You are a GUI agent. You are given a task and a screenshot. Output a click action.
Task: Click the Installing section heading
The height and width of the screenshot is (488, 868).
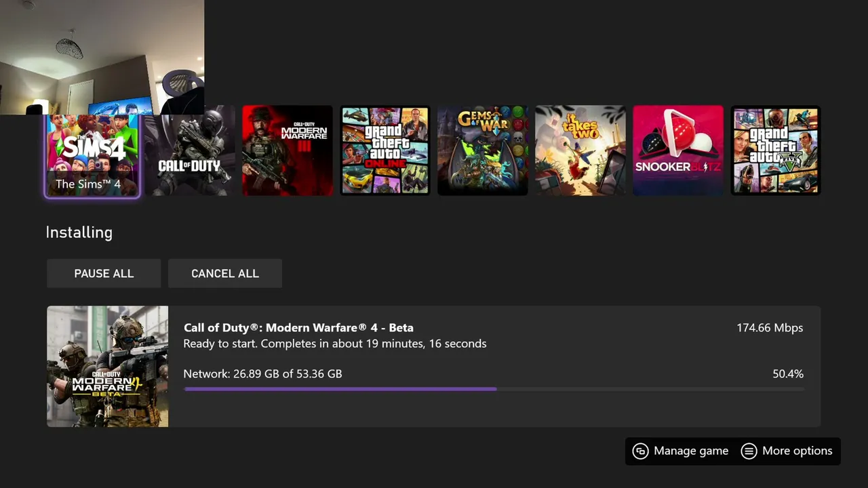[x=79, y=232]
